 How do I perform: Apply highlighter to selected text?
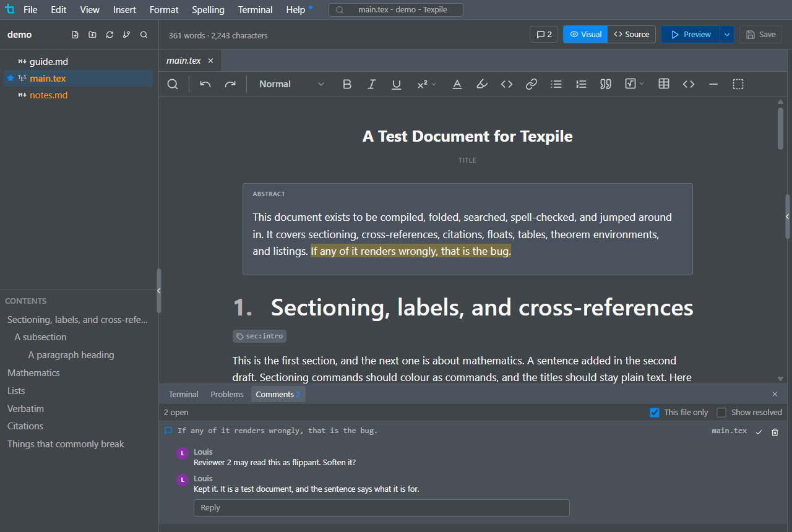[482, 84]
